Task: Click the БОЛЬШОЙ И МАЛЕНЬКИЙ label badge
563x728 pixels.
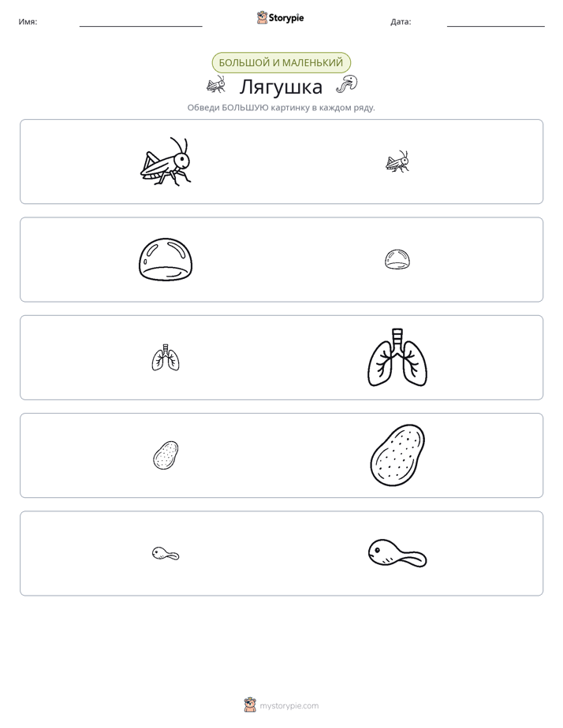Action: (x=281, y=63)
